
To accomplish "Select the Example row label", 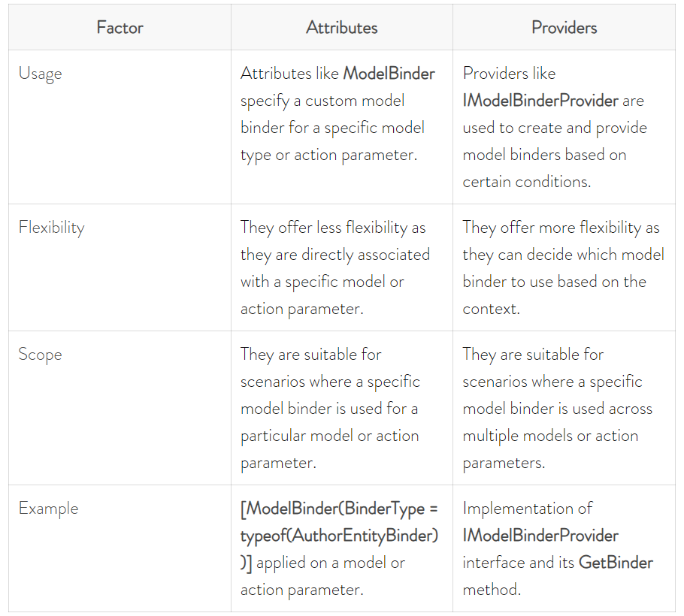I will [x=48, y=509].
